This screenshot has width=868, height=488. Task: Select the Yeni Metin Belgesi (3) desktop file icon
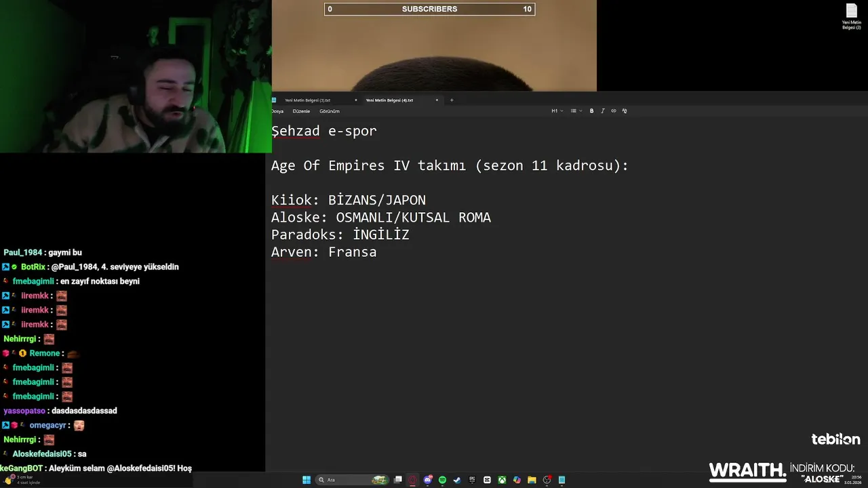tap(851, 17)
